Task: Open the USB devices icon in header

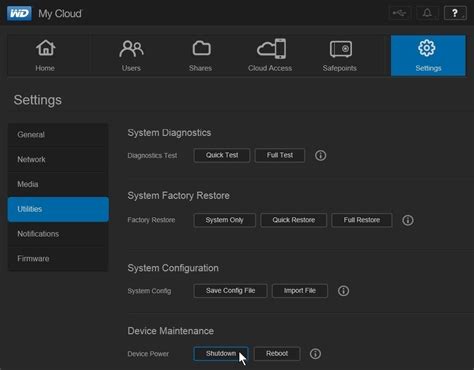Action: point(399,13)
